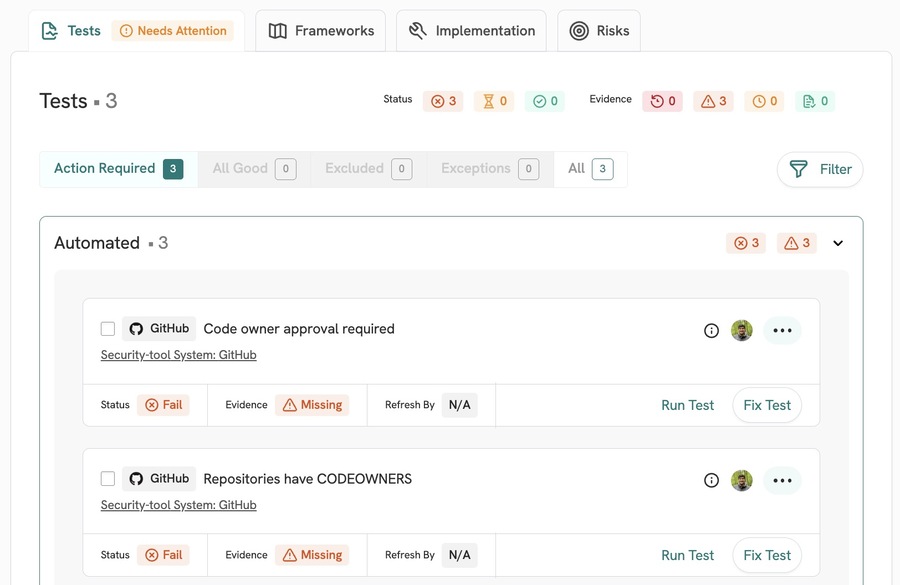Click Missing evidence badge on Code owner approval
Viewport: 900px width, 585px height.
[x=312, y=405]
